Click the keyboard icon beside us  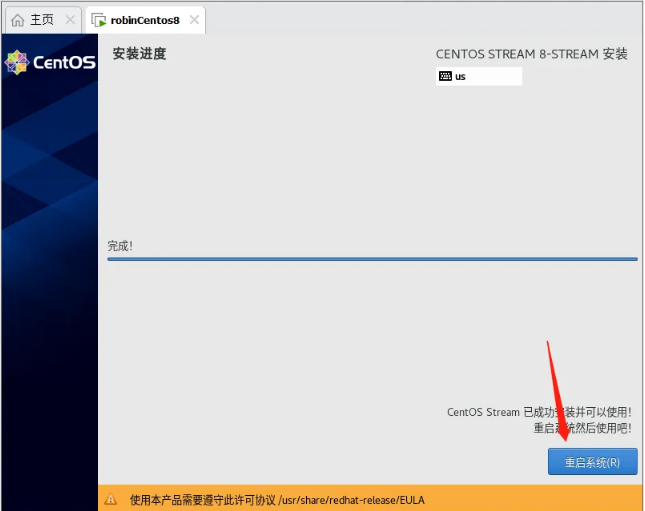pyautogui.click(x=445, y=76)
